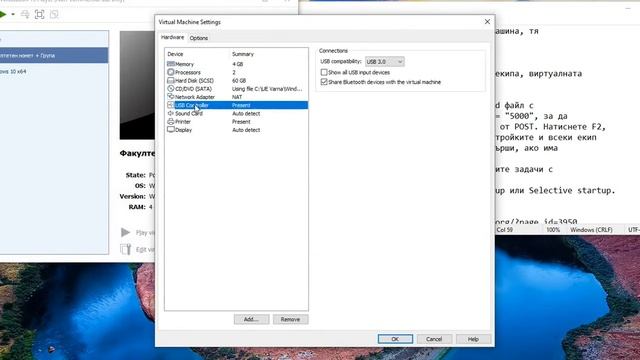
Task: Close the Virtual Machine Settings dialog
Action: (x=487, y=22)
